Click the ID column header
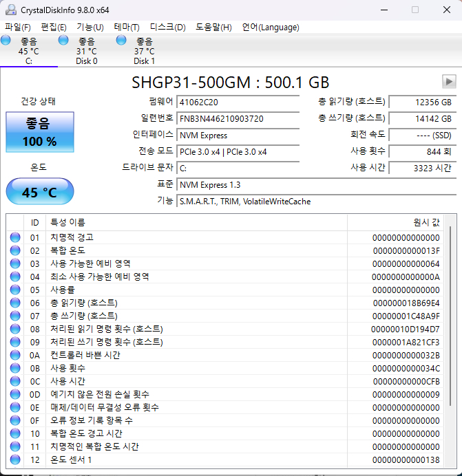This screenshot has height=476, width=462. click(x=34, y=222)
